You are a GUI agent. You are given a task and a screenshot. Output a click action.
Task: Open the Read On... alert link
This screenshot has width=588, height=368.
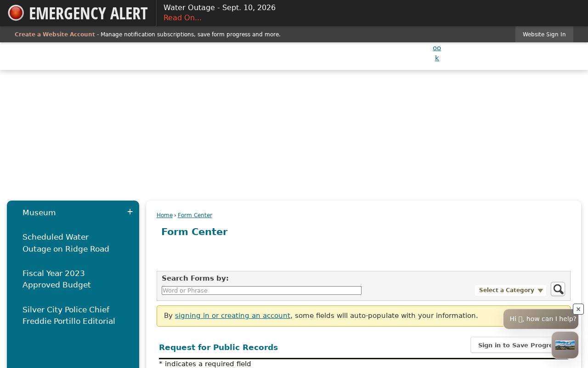(182, 18)
